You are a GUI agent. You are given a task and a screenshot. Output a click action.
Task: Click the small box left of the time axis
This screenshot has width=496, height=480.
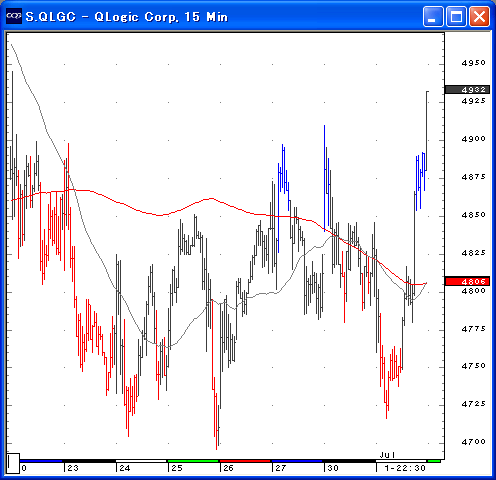(13, 463)
